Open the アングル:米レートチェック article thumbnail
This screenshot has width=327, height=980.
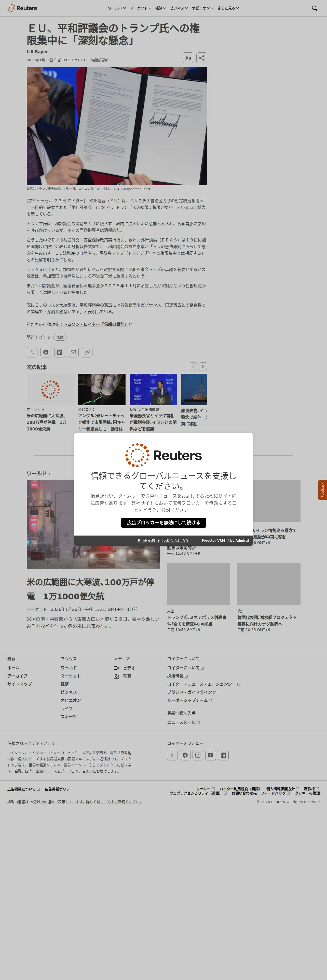102,390
